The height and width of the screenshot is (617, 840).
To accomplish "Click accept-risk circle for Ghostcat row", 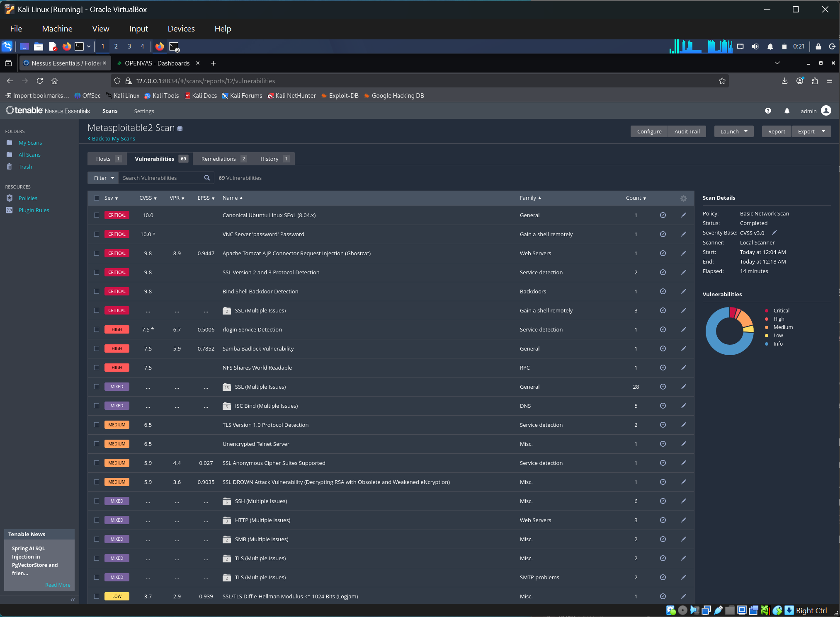I will point(663,253).
